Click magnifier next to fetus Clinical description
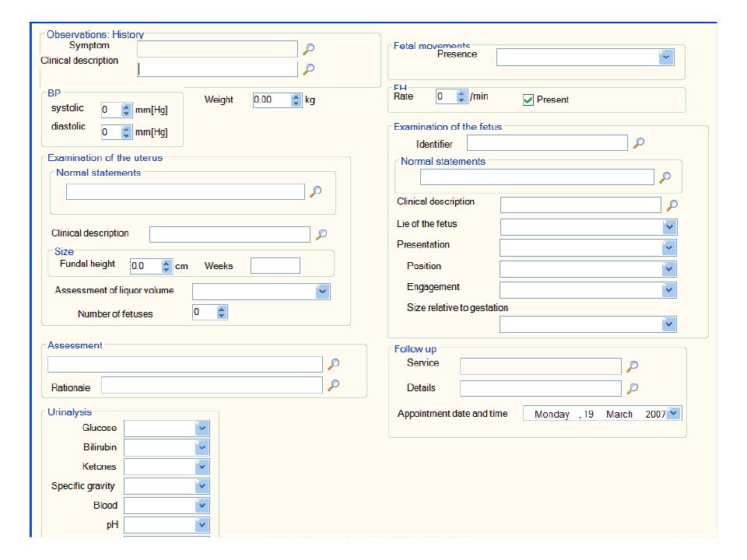747x560 pixels. [x=672, y=205]
